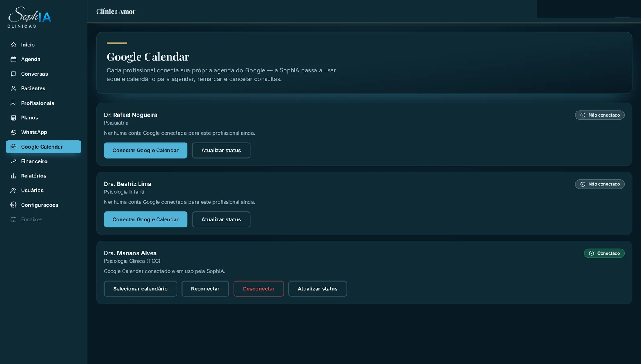This screenshot has height=364, width=641.
Task: Open the Financeiro section
Action: tap(44, 161)
